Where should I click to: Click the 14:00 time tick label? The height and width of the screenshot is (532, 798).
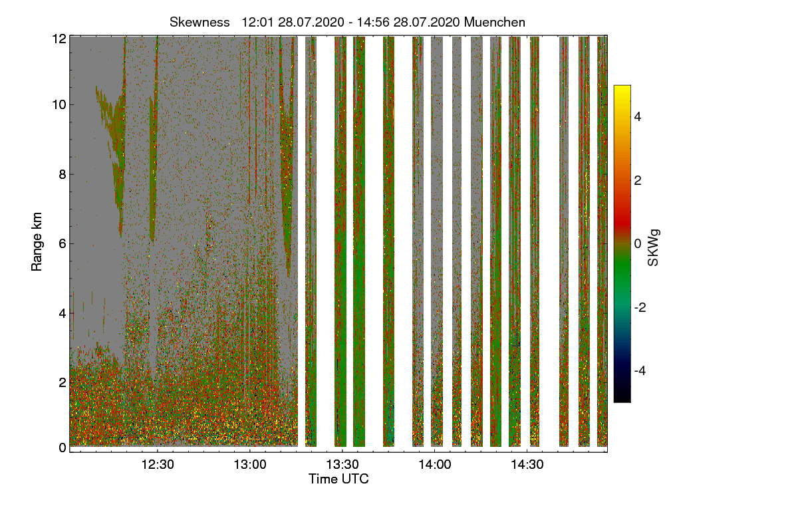(x=434, y=465)
